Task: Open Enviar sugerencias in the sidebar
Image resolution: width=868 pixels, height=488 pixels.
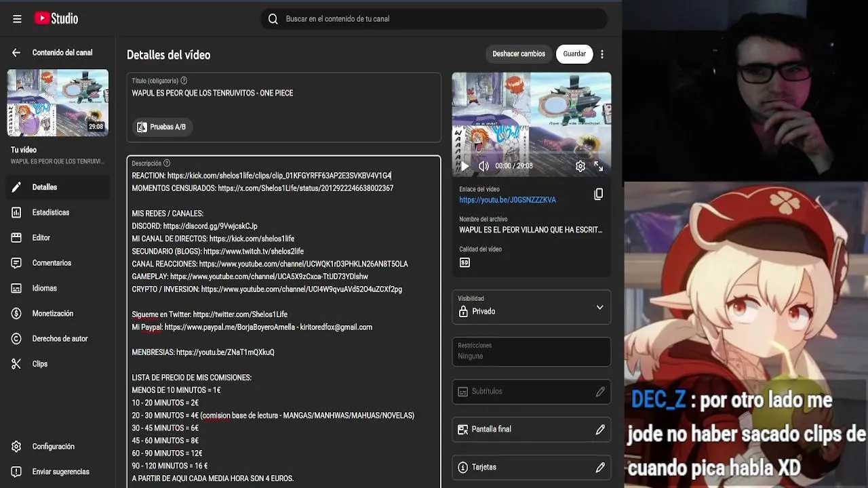Action: click(58, 472)
